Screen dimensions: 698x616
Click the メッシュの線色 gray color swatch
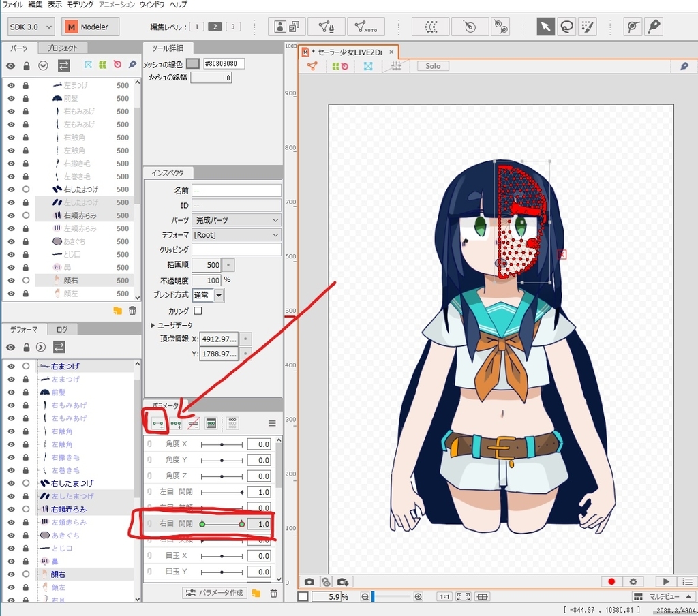click(193, 63)
